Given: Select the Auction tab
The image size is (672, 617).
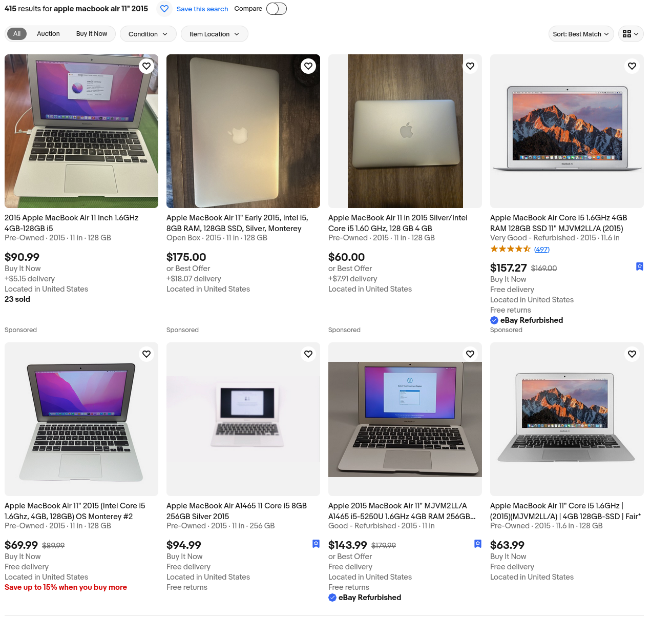Looking at the screenshot, I should [48, 34].
